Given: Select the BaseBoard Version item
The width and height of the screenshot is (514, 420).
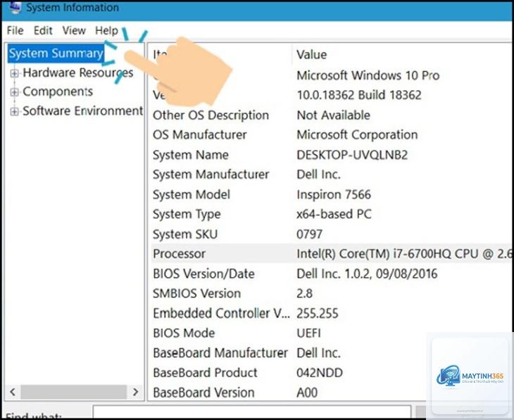Looking at the screenshot, I should tap(203, 393).
